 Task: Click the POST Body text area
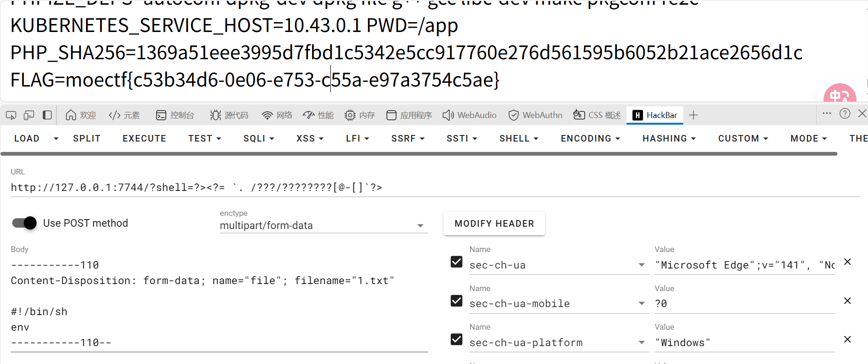click(219, 304)
